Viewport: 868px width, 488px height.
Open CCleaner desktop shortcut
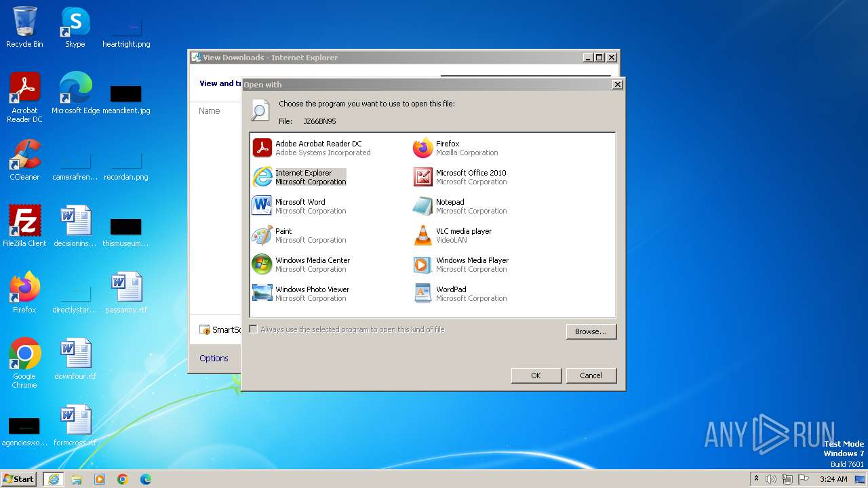coord(24,160)
